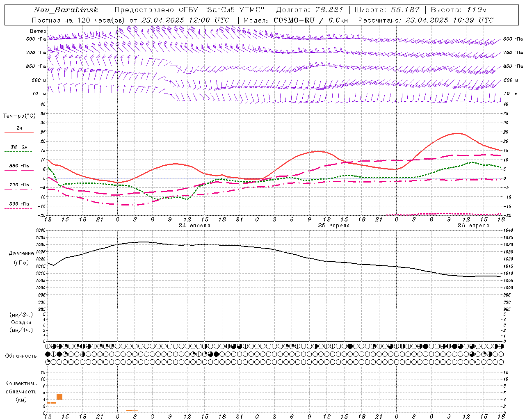Click the 25 апреля date label
Image resolution: width=525 pixels, height=420 pixels.
tap(334, 226)
